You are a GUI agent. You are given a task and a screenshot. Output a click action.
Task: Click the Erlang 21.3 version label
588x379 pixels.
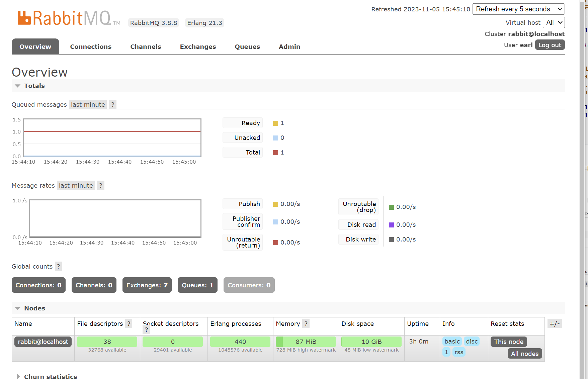point(204,23)
